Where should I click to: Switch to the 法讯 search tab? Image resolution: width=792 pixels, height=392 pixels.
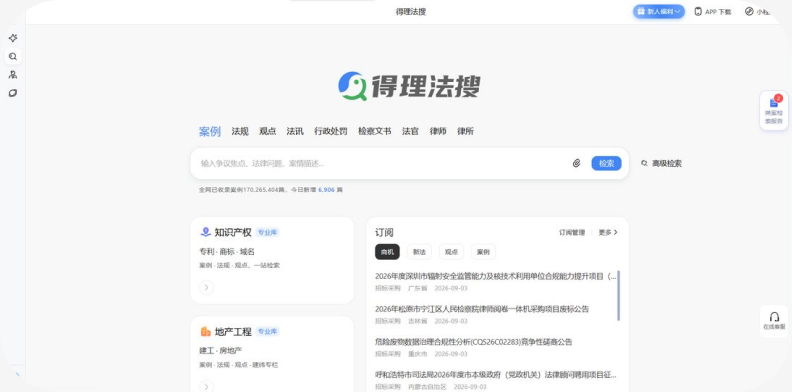pos(295,131)
